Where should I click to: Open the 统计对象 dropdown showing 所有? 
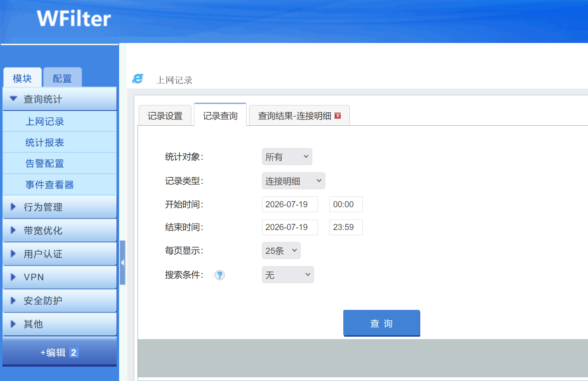(x=287, y=157)
